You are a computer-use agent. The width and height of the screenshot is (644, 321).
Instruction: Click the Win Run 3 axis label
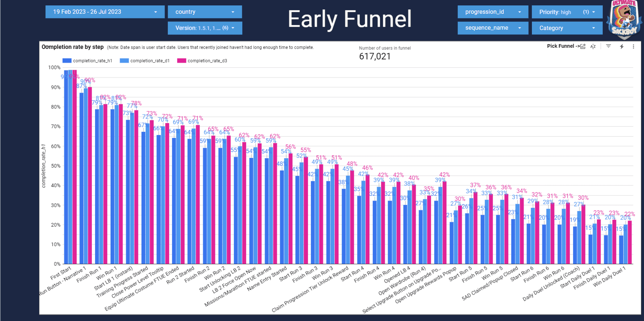pos(323,273)
